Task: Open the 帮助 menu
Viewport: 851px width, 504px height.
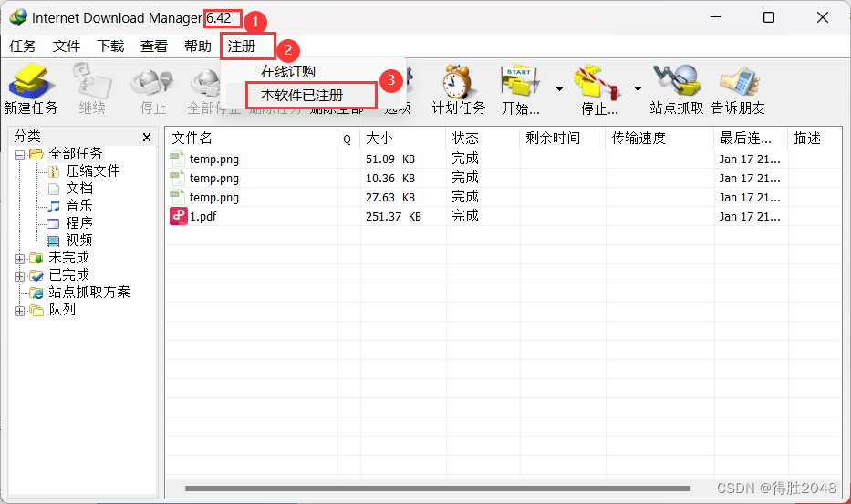Action: click(x=198, y=46)
